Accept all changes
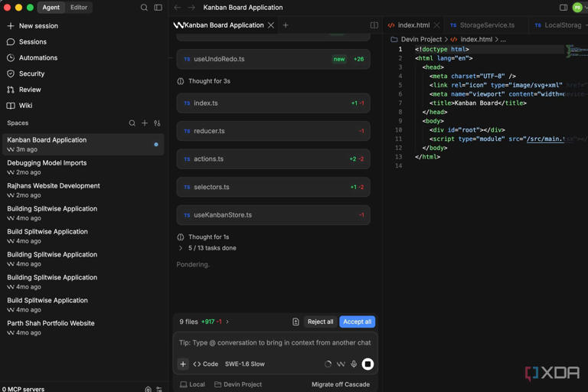This screenshot has width=588, height=392. (357, 322)
